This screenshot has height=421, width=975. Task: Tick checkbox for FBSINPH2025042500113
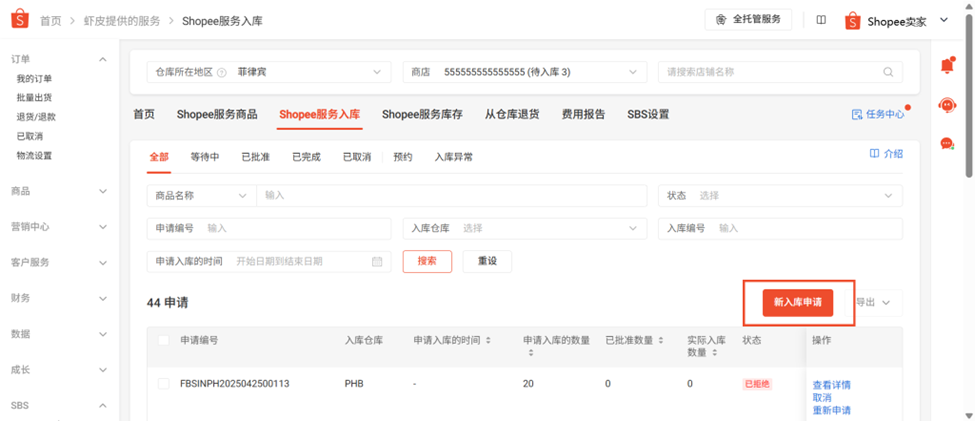point(164,384)
